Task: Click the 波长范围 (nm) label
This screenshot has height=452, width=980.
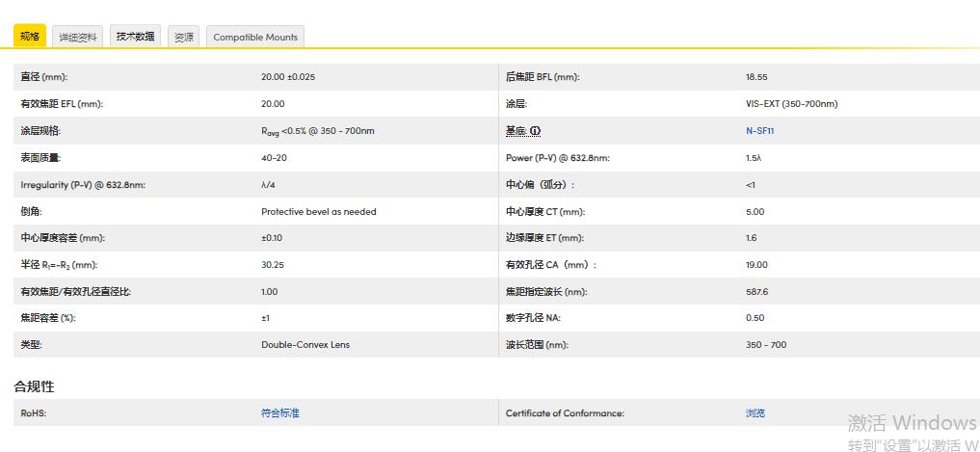Action: coord(537,344)
